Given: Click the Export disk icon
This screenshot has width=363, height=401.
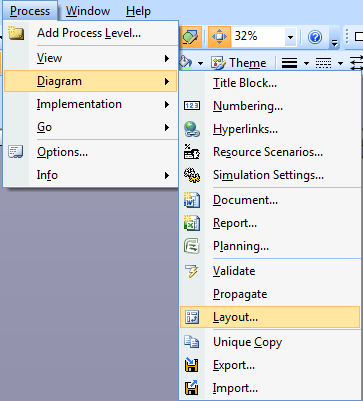Looking at the screenshot, I should 192,365.
